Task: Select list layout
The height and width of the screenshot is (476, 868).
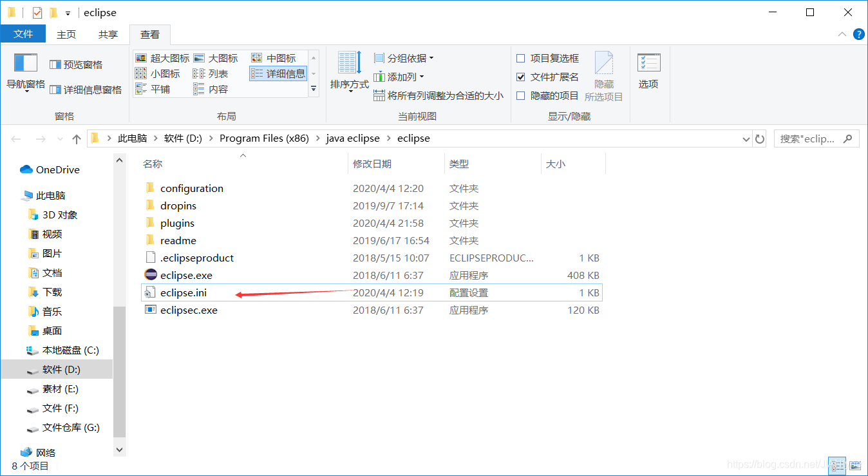Action: click(x=211, y=73)
